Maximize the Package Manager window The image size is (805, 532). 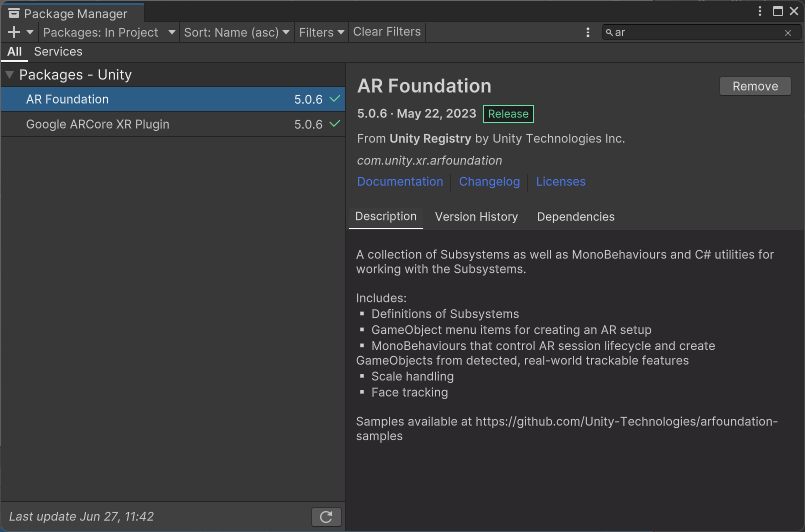coord(778,11)
